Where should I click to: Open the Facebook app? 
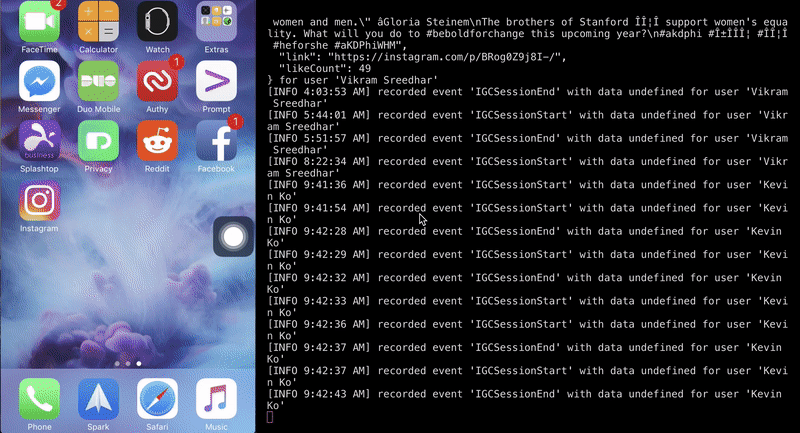(x=216, y=141)
